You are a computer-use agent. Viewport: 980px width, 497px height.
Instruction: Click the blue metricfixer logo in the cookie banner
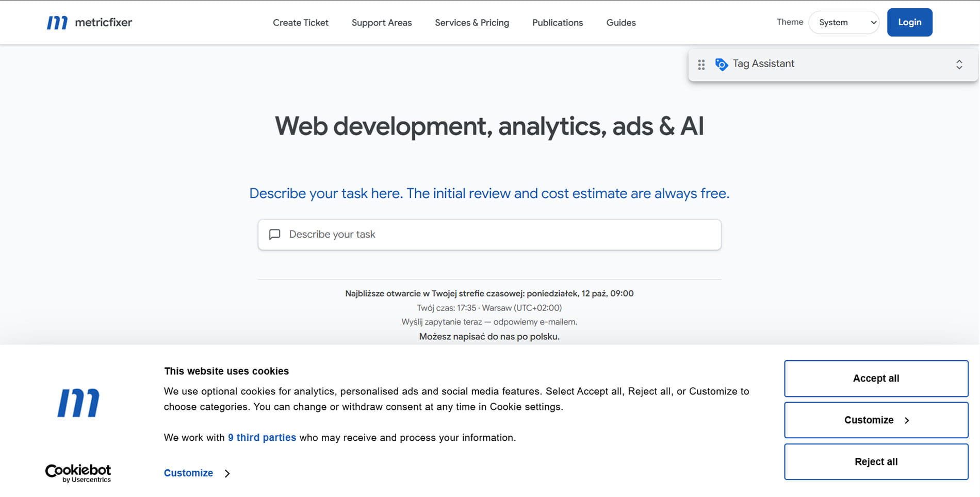78,403
